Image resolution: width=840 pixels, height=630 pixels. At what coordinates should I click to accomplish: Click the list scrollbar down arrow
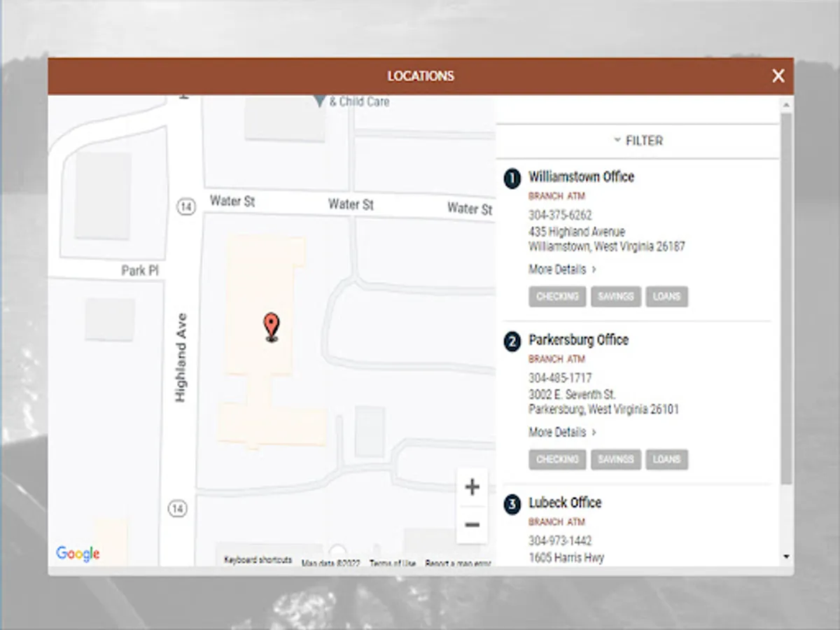coord(786,557)
